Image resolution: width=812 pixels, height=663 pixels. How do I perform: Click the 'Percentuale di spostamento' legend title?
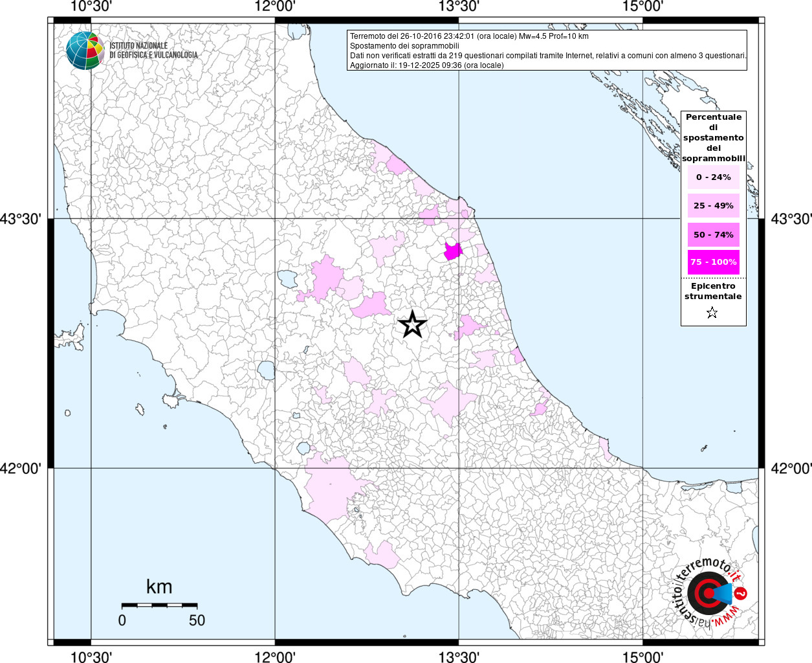(713, 137)
